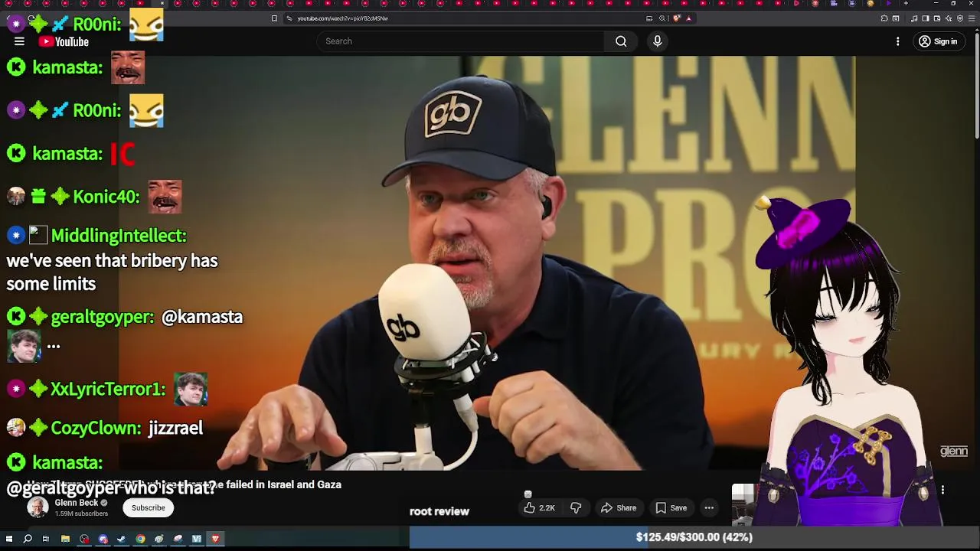This screenshot has height=551, width=980.
Task: Start voice search with the microphone
Action: (x=657, y=41)
